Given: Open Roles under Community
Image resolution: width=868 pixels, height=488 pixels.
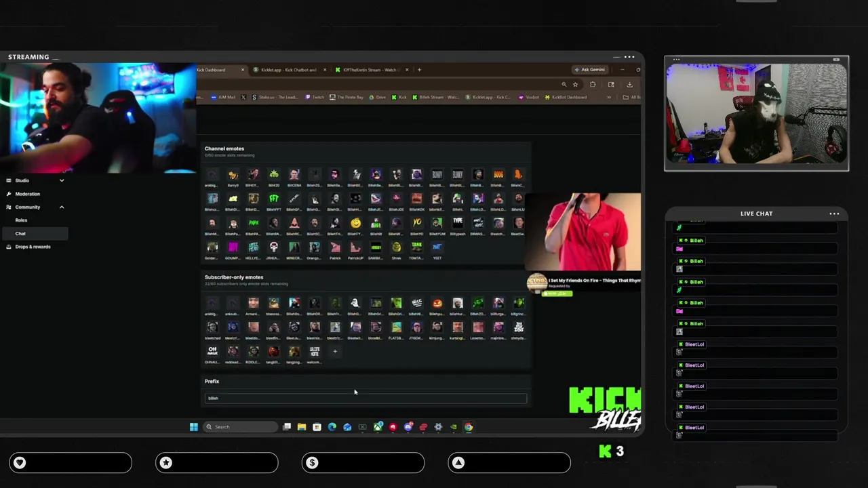Looking at the screenshot, I should coord(21,220).
